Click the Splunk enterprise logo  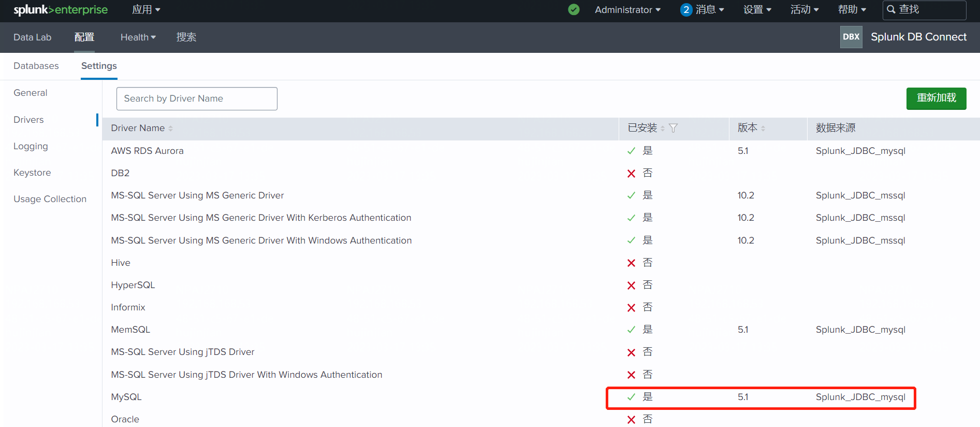pos(61,10)
